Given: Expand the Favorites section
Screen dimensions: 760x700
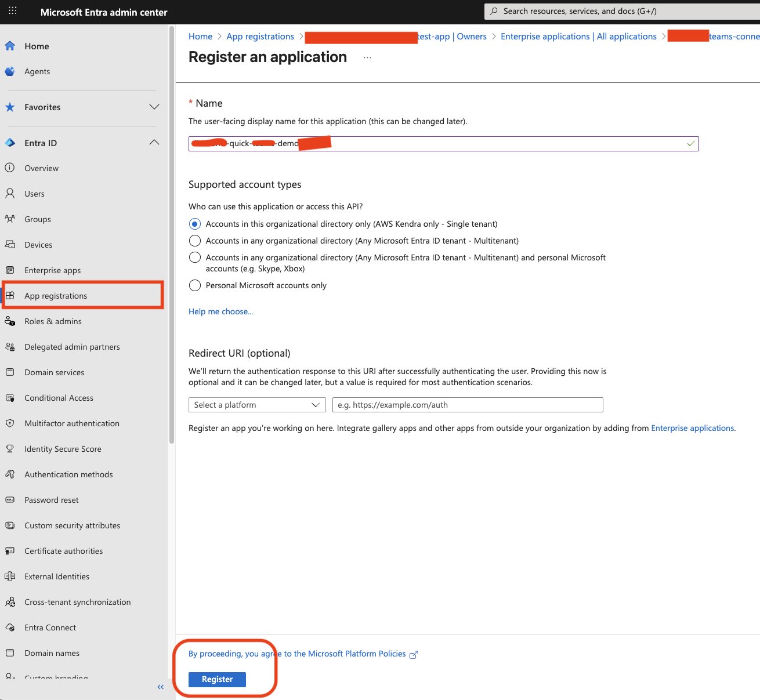Looking at the screenshot, I should [x=154, y=107].
